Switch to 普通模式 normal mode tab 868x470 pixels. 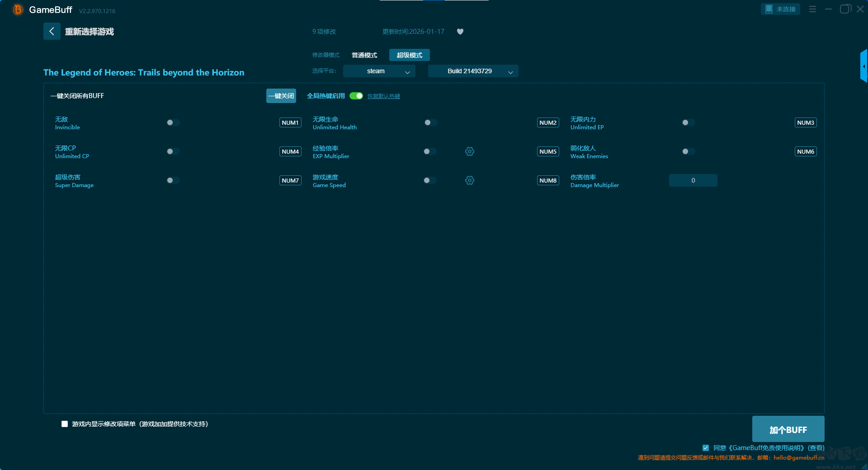point(364,55)
